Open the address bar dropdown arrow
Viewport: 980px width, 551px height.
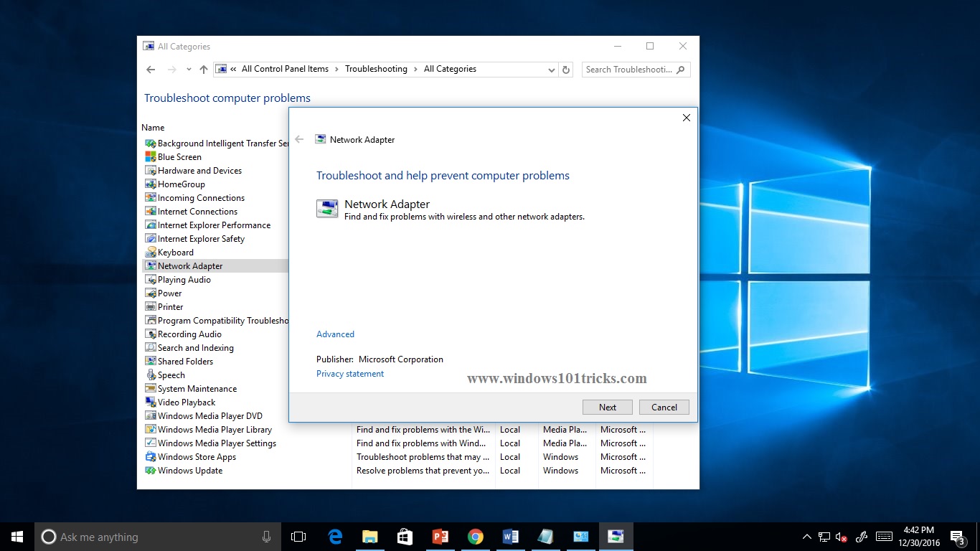click(550, 69)
